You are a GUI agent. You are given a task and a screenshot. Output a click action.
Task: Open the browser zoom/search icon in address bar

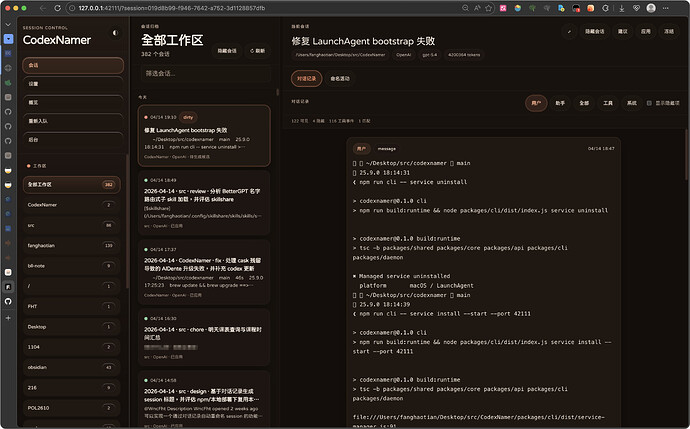point(465,8)
